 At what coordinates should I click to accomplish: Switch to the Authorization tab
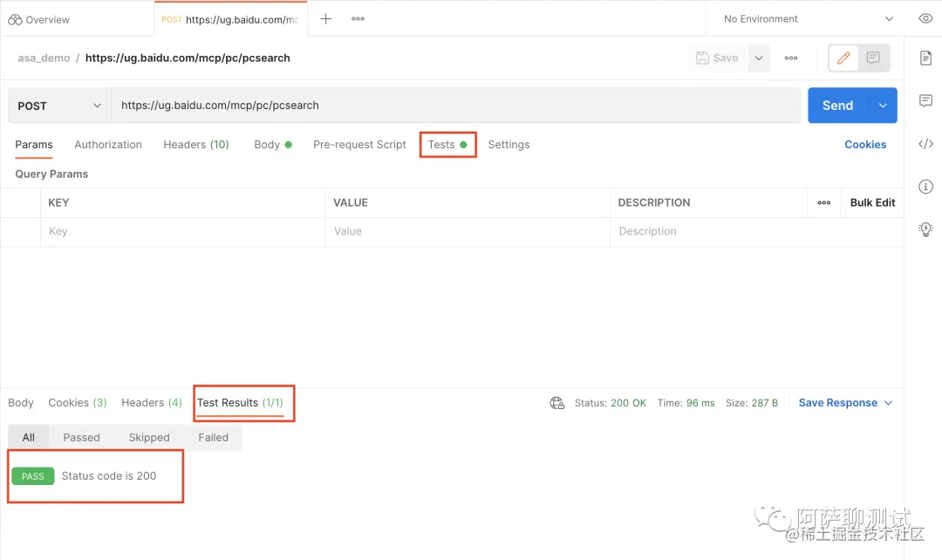[108, 145]
